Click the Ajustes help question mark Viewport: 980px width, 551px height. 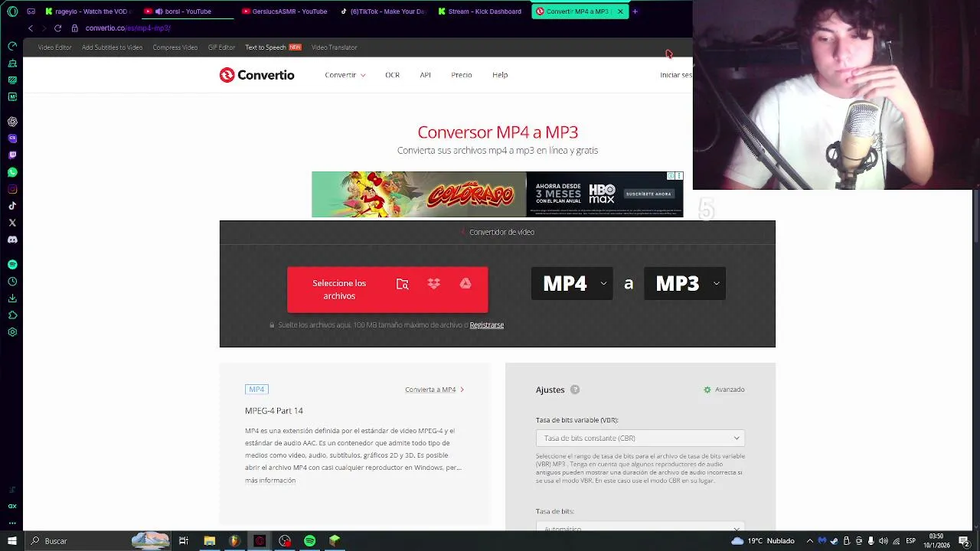575,390
